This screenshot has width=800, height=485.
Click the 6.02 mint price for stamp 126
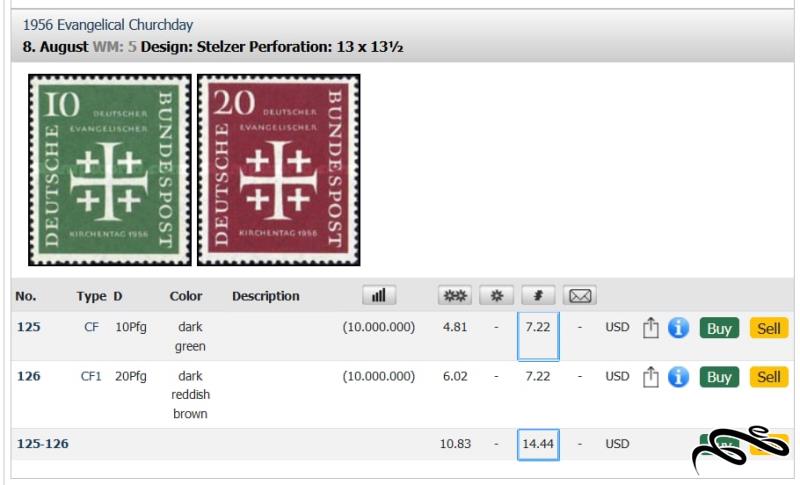(455, 376)
